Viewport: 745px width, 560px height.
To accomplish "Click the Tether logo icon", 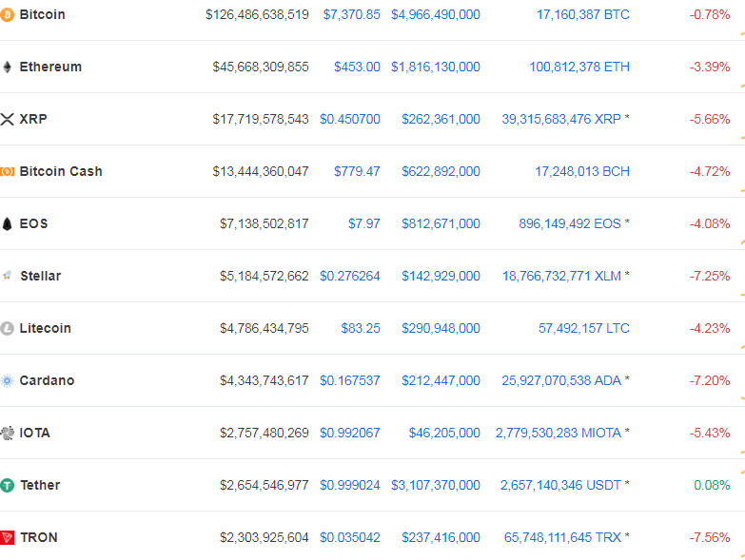I will [7, 486].
